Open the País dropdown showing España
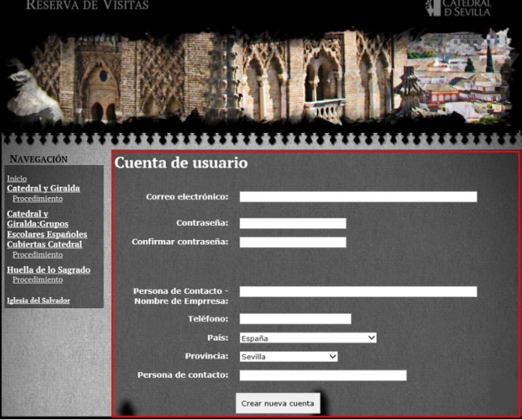 click(x=308, y=337)
